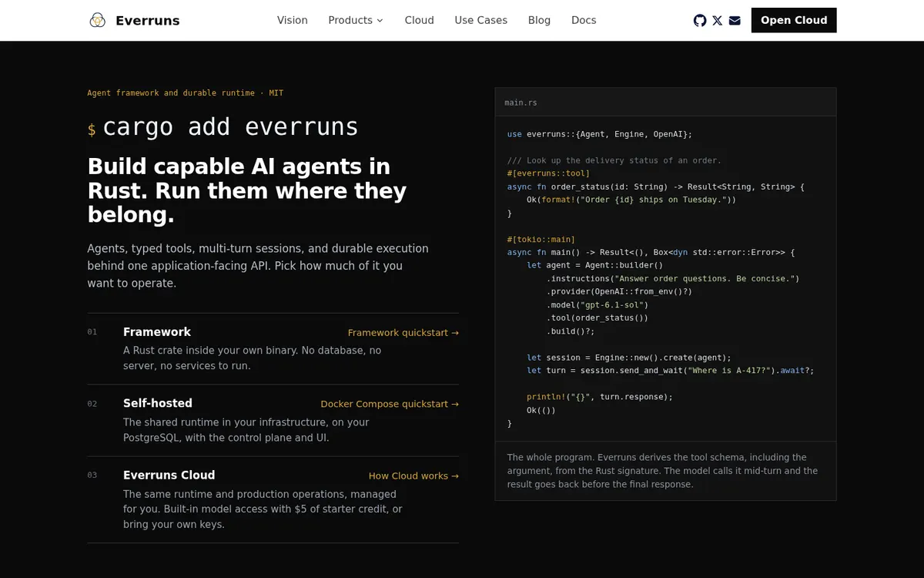Open the X (Twitter) icon link

pos(718,20)
